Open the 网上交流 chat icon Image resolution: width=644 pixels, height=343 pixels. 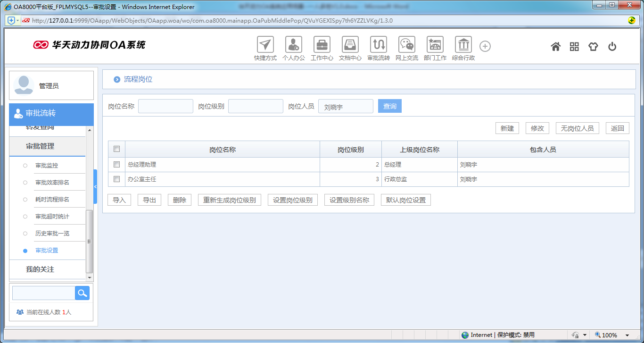[x=407, y=45]
